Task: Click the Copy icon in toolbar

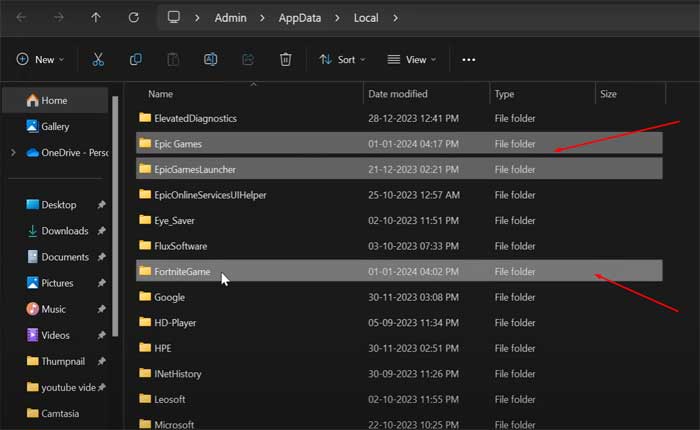Action: pyautogui.click(x=135, y=60)
